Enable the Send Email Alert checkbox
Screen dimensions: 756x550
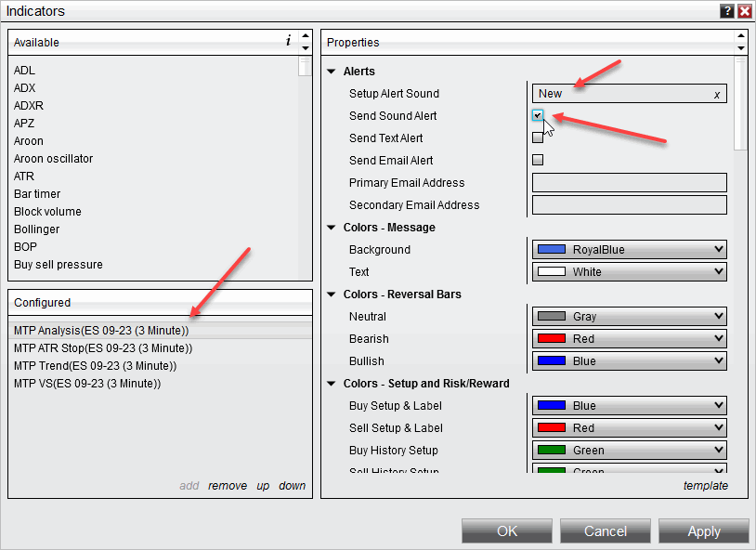click(x=538, y=160)
